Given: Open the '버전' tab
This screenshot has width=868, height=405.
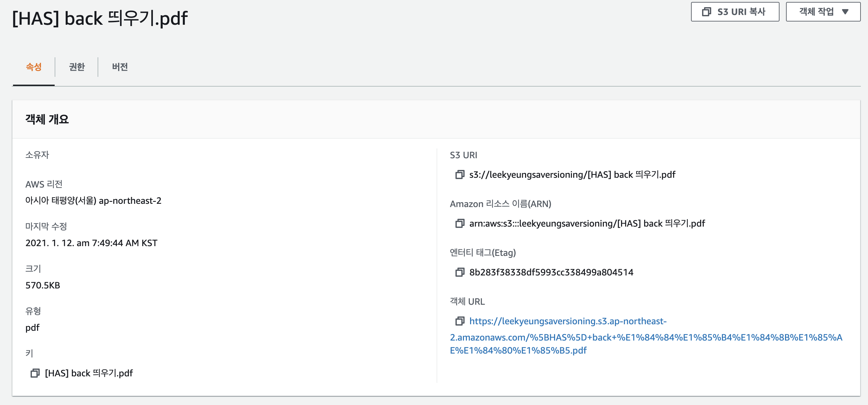Looking at the screenshot, I should tap(120, 67).
